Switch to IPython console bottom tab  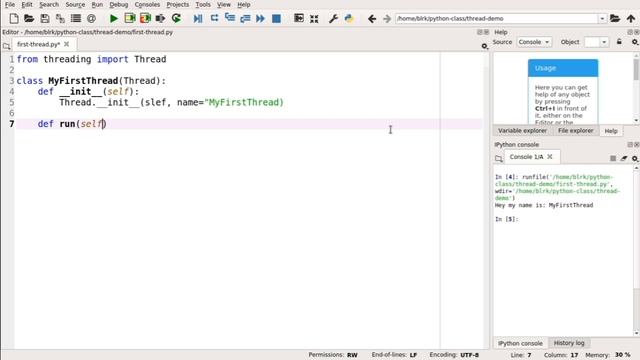(x=520, y=343)
